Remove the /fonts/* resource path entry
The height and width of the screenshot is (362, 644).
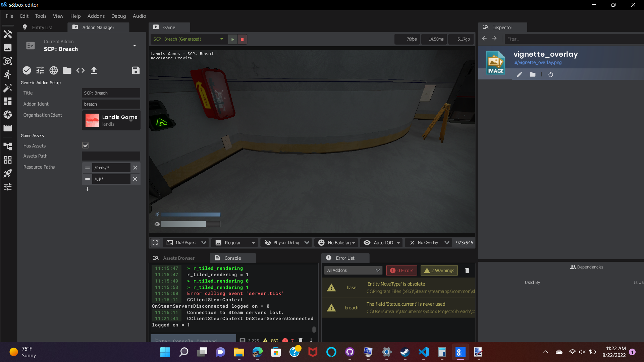pos(135,168)
